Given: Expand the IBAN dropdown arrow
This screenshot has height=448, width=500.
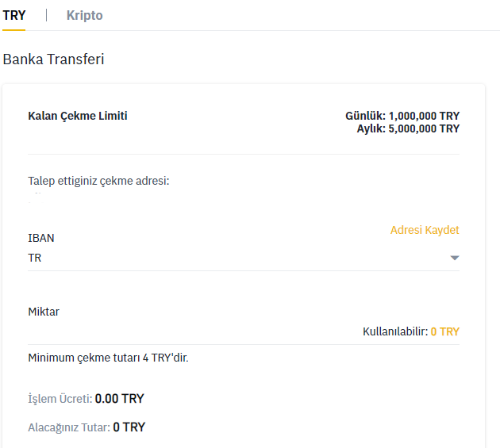Looking at the screenshot, I should [x=455, y=258].
